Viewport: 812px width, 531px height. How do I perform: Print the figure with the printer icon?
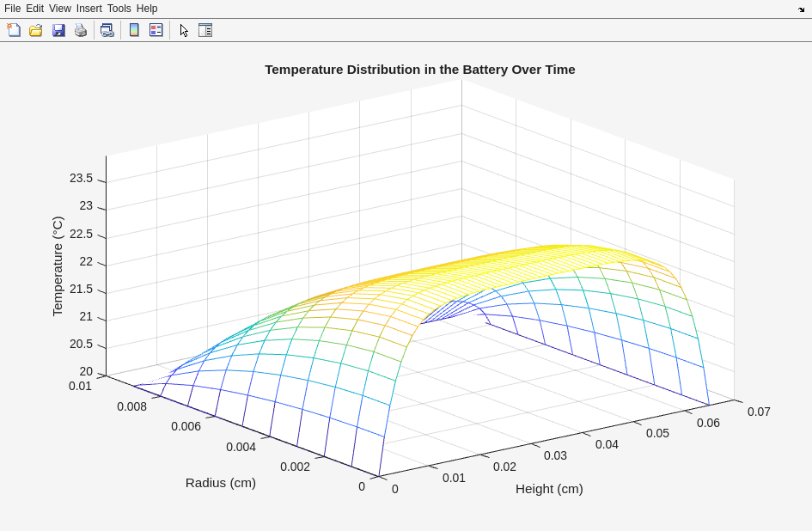pos(81,30)
